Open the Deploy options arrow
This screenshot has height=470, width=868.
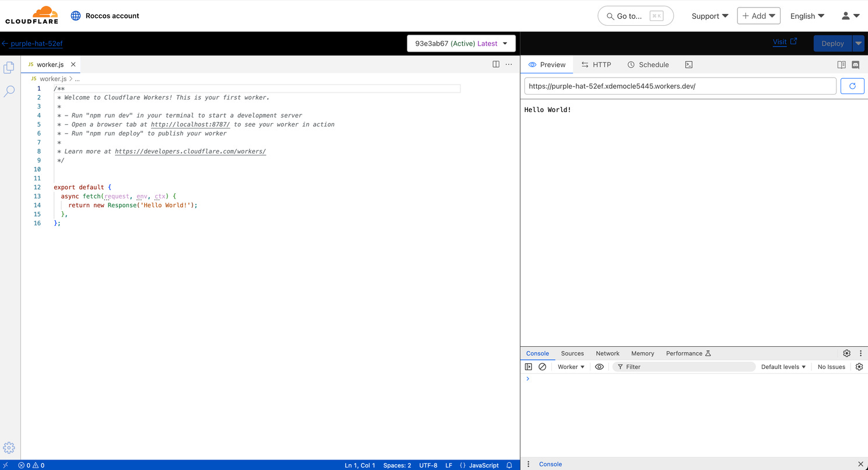[x=858, y=43]
